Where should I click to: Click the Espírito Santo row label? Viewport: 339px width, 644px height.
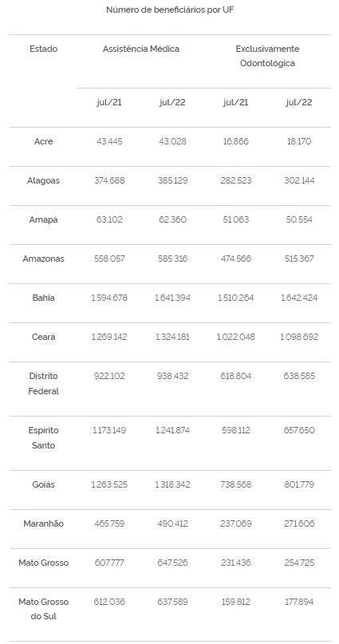click(44, 438)
